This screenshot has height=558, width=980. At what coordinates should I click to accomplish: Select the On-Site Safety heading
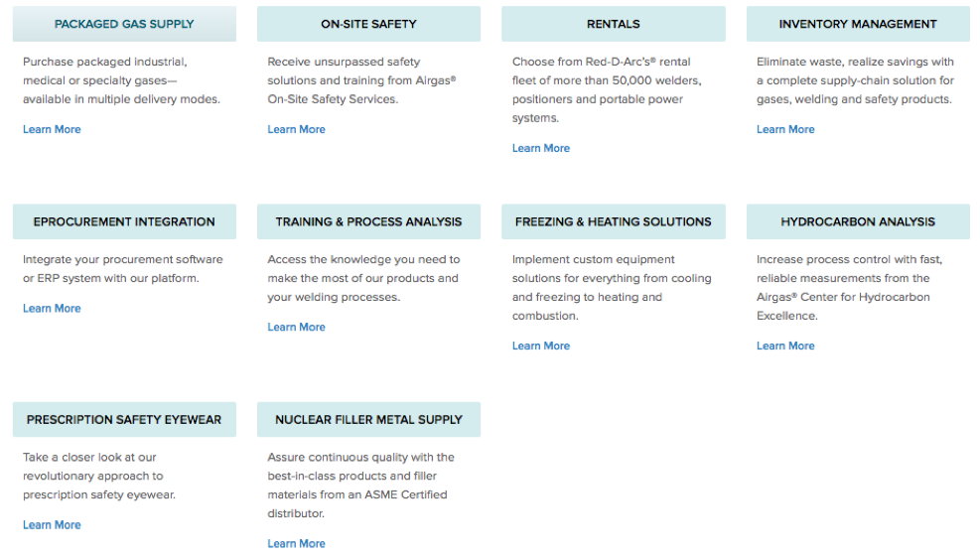(x=368, y=24)
